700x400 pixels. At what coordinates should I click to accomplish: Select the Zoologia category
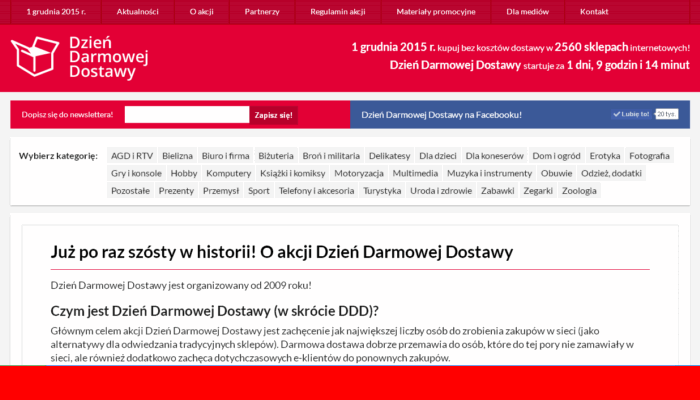tap(579, 191)
